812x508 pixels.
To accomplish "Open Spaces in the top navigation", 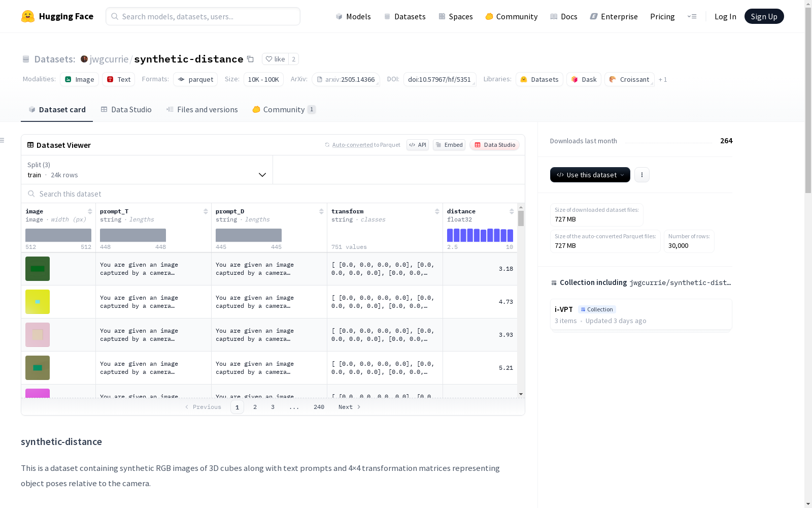I will [x=456, y=16].
